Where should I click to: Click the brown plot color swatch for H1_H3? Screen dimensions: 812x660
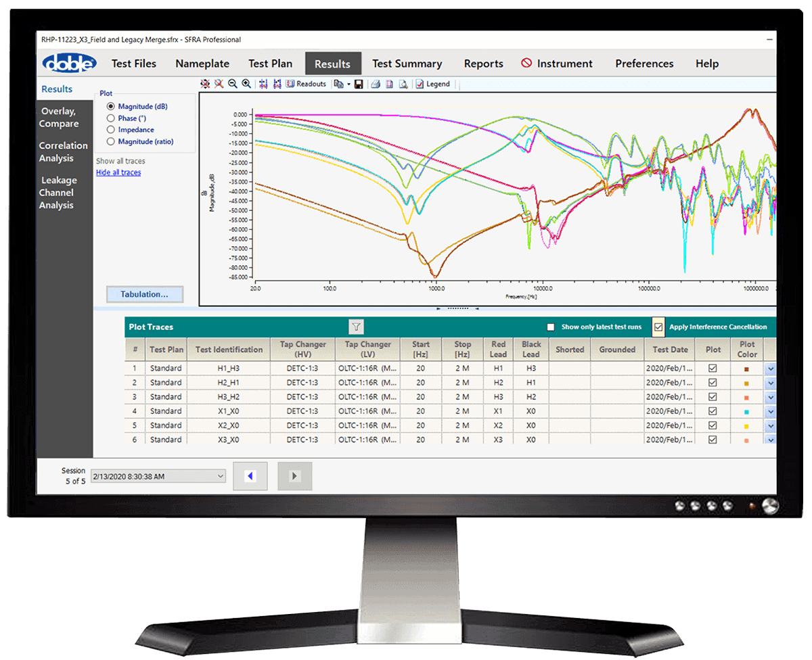(x=747, y=369)
